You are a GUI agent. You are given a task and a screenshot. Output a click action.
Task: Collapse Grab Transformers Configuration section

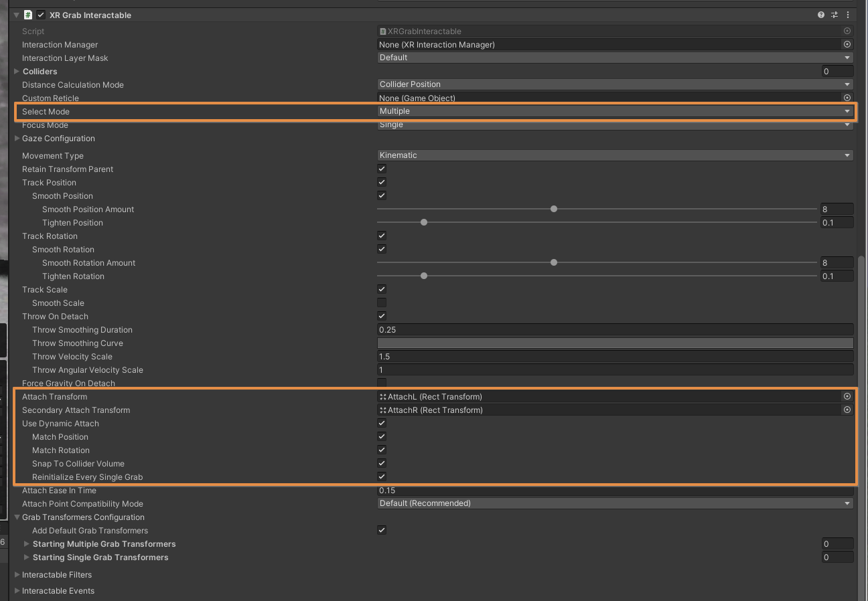coord(17,517)
